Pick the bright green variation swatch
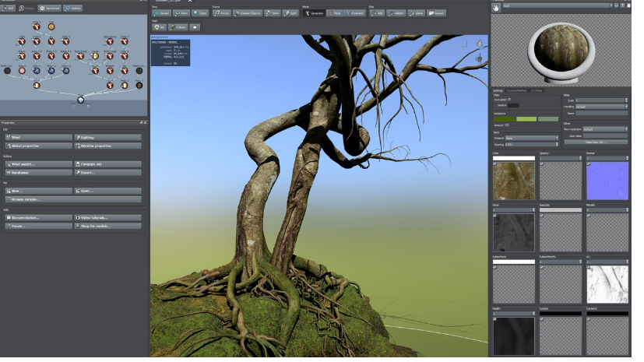 tap(526, 119)
